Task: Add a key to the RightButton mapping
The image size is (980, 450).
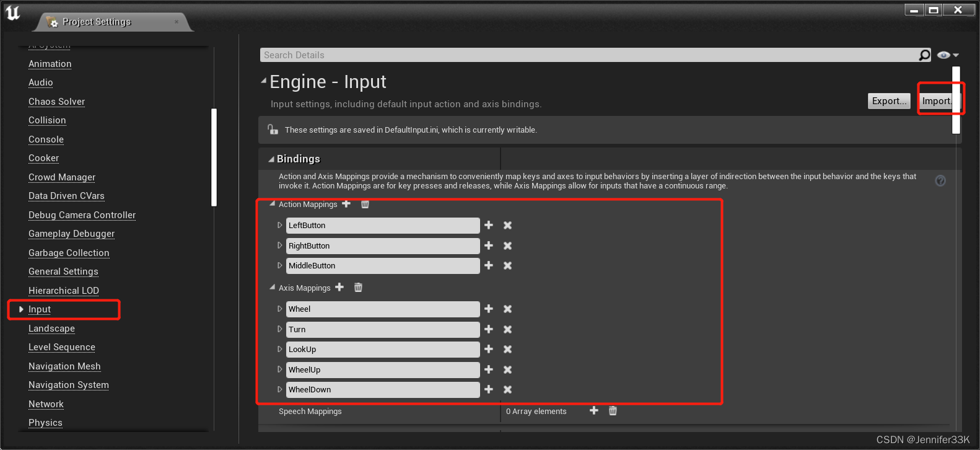Action: (x=489, y=245)
